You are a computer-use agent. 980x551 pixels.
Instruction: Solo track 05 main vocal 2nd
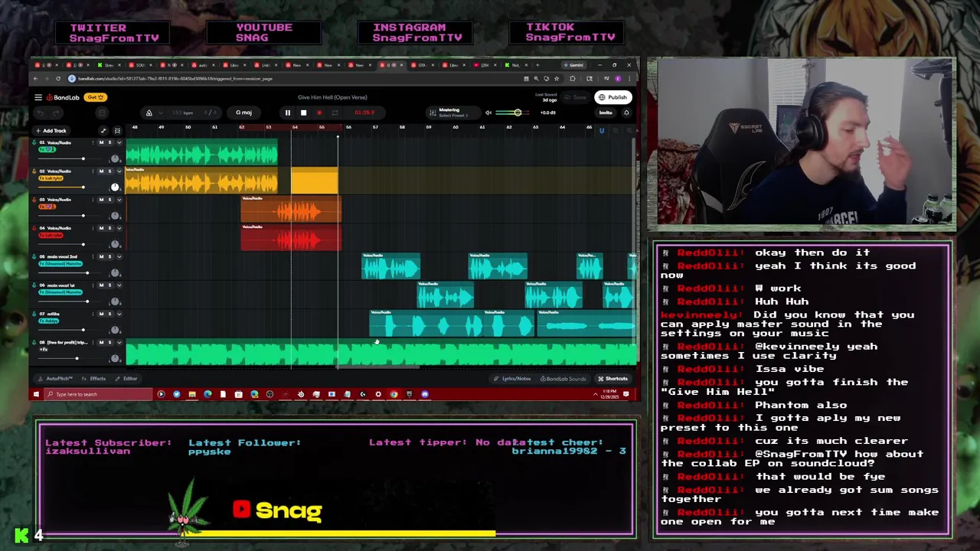click(109, 256)
